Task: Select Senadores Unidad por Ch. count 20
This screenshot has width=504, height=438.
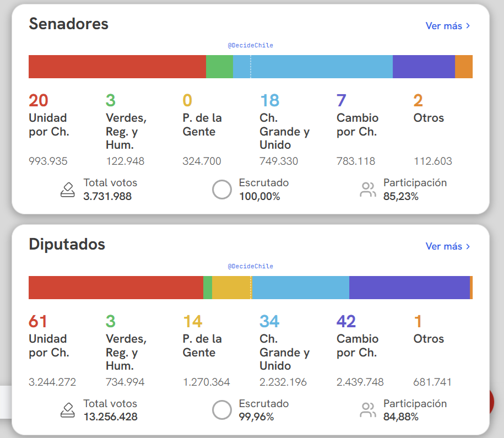Action: click(x=39, y=100)
